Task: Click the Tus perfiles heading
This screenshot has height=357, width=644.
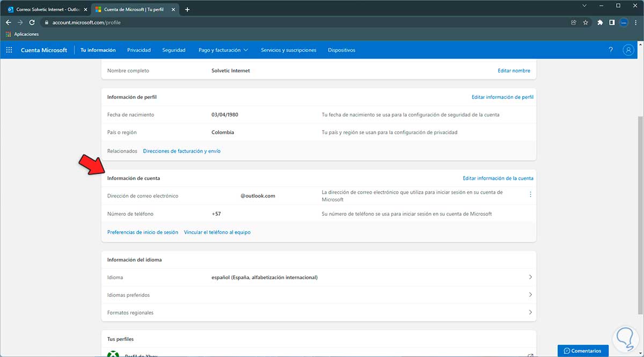Action: click(x=120, y=339)
